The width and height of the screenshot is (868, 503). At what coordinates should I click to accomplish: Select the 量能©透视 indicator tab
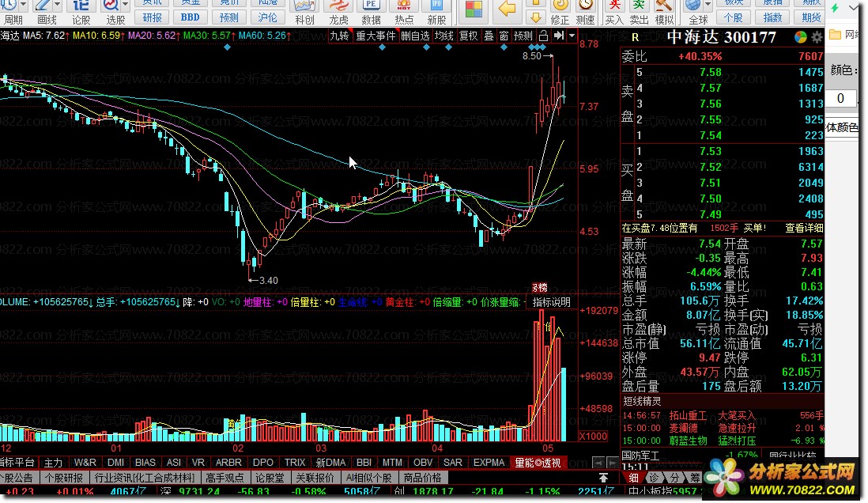coord(538,463)
